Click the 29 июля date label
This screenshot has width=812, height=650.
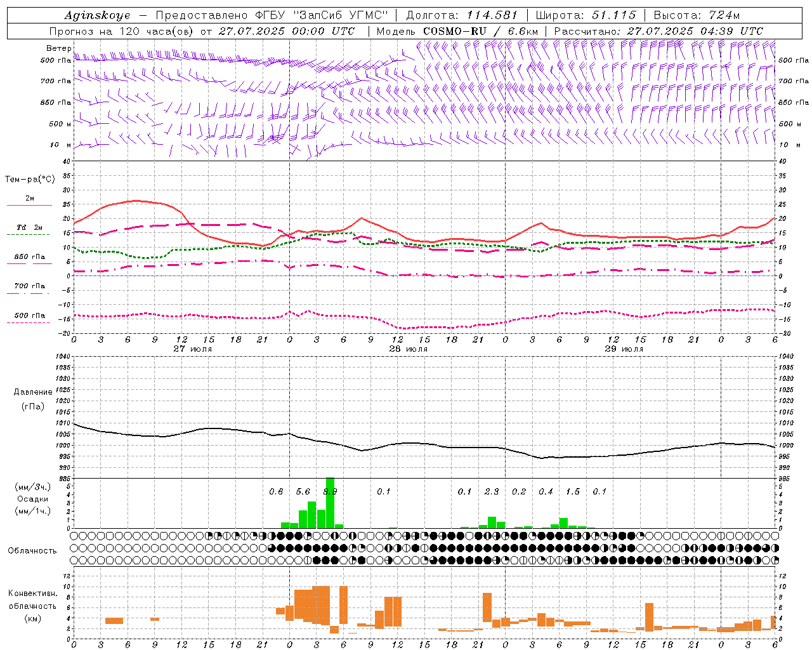[x=624, y=348]
